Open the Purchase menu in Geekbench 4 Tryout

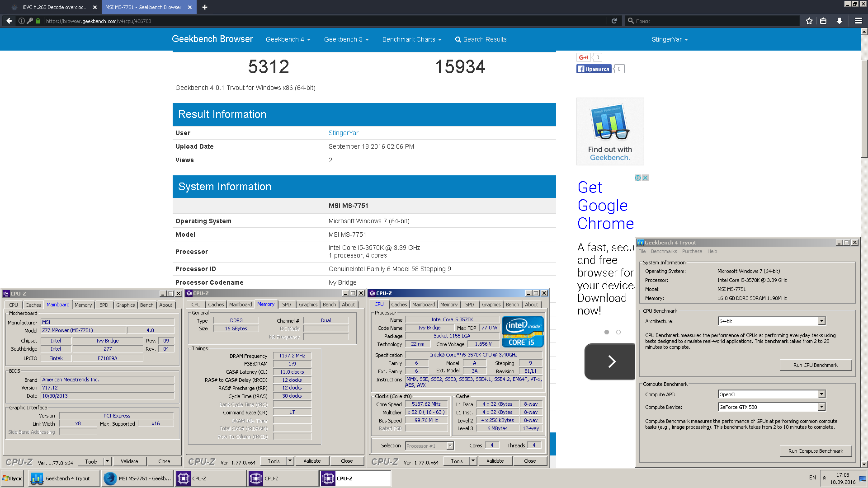pyautogui.click(x=692, y=251)
